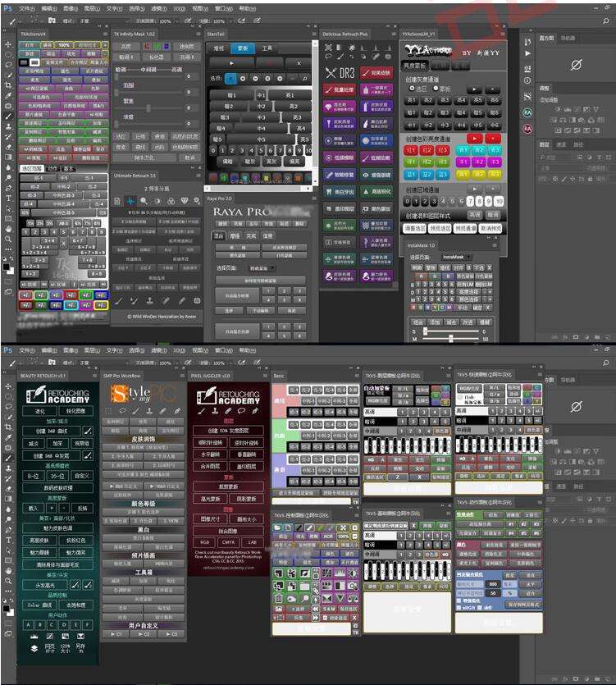Open 滤镜 menu in upper window
Viewport: 616px width, 685px height.
(158, 8)
